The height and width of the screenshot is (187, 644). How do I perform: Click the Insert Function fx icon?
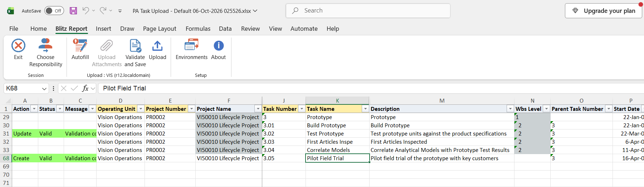pos(85,88)
